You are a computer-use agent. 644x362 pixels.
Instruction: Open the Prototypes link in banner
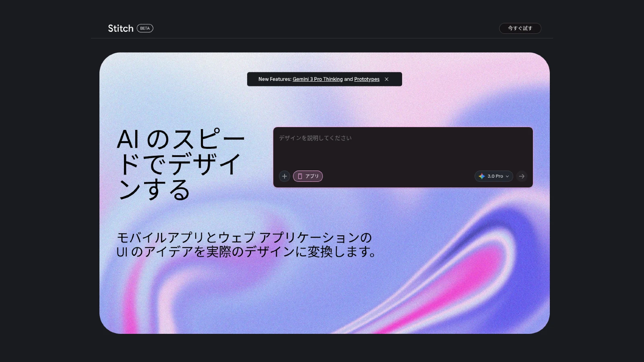(x=367, y=79)
